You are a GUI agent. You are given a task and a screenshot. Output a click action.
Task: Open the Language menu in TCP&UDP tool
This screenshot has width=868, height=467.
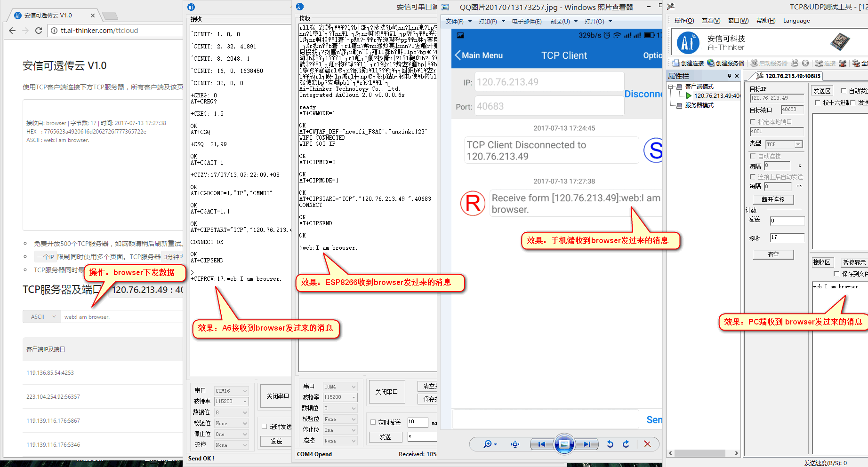[796, 20]
